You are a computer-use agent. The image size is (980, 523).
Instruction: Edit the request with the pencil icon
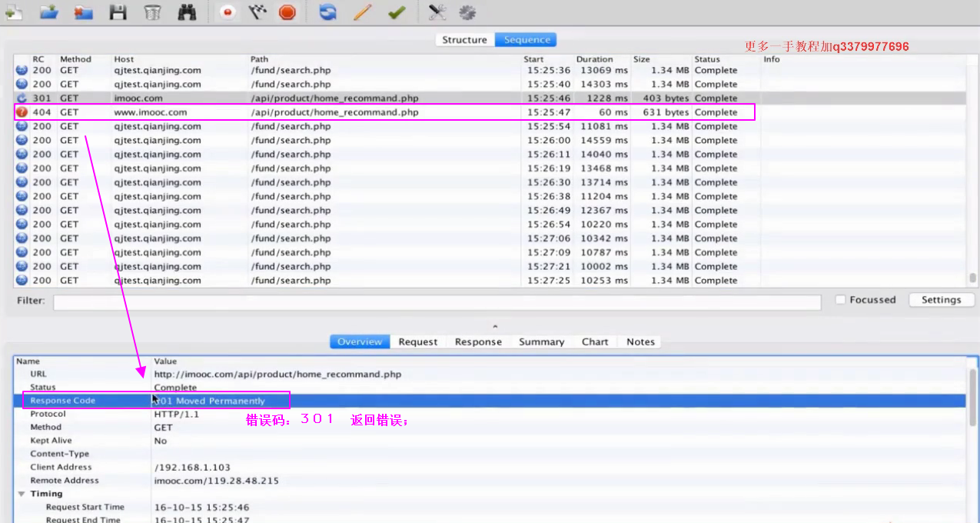[x=362, y=12]
